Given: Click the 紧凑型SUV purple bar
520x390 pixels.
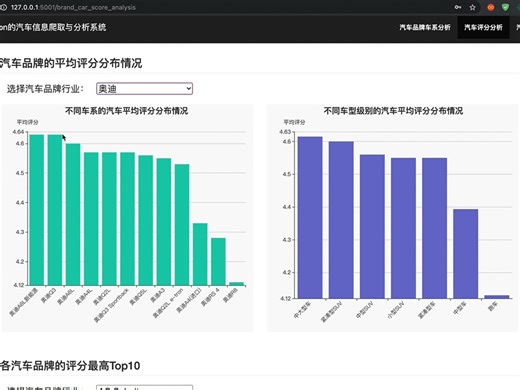Looking at the screenshot, I should pyautogui.click(x=341, y=220).
